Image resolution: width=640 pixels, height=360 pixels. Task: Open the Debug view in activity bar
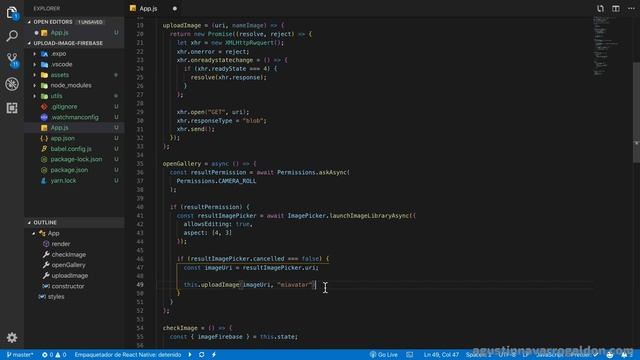[x=12, y=84]
